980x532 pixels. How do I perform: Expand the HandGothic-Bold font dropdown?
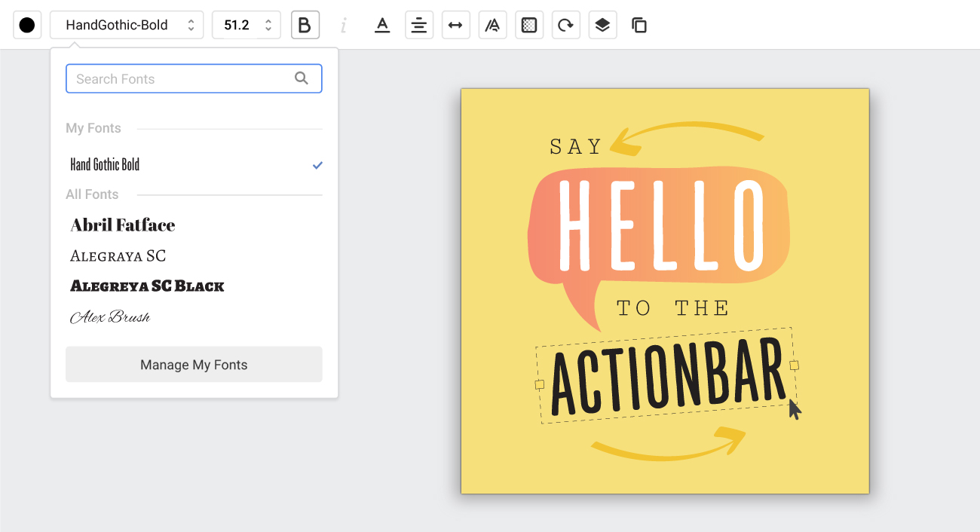coord(127,26)
